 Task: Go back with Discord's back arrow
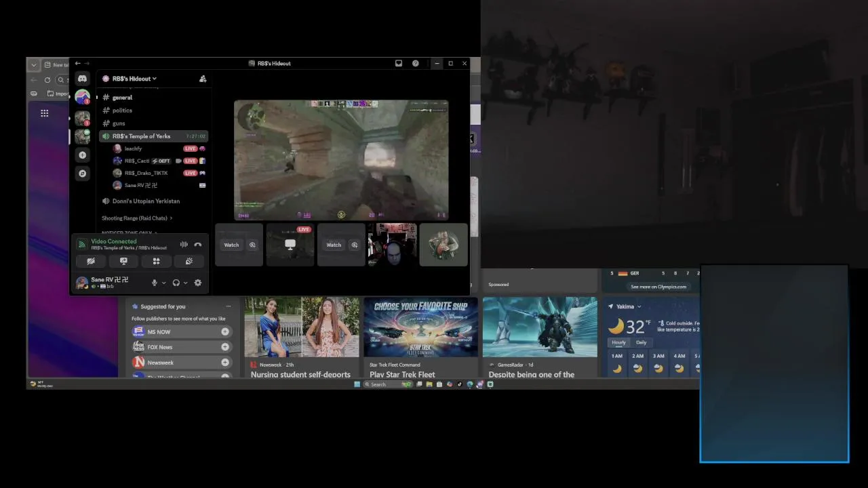coord(77,63)
